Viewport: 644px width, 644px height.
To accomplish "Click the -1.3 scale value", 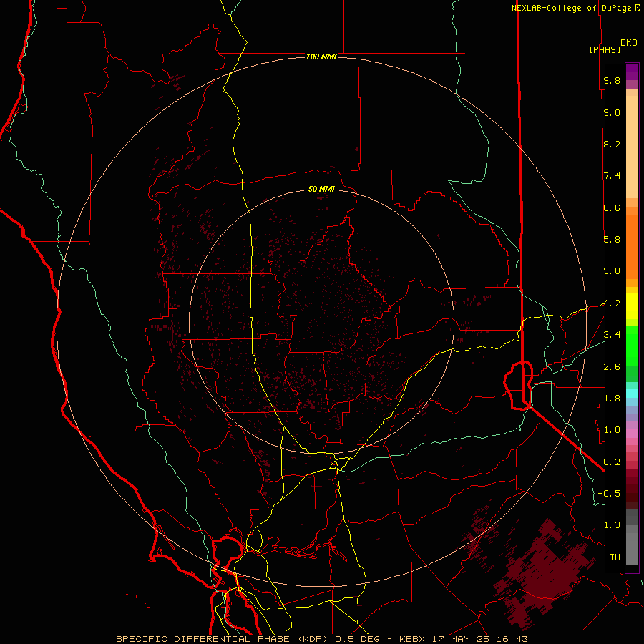I will [609, 525].
